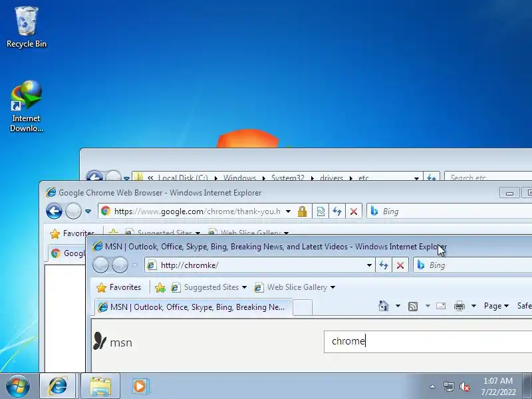The height and width of the screenshot is (399, 532).
Task: Open the Windows Explorer taskbar icon
Action: [100, 386]
